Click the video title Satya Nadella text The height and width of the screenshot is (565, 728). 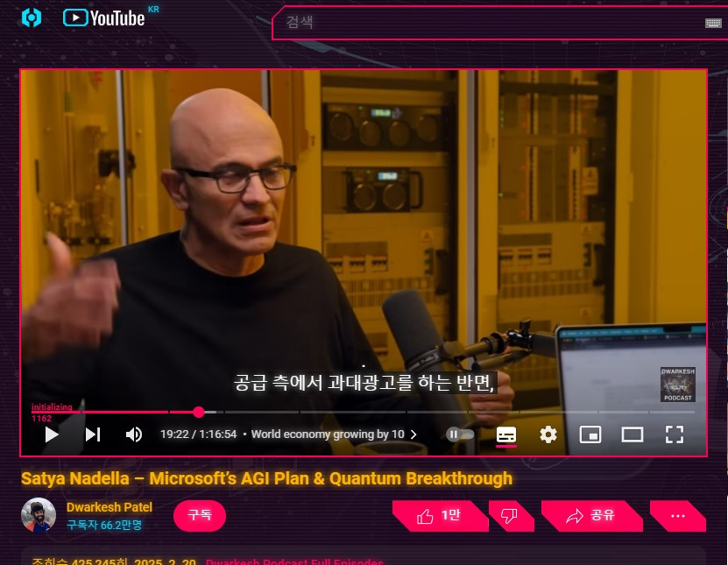pyautogui.click(x=266, y=478)
